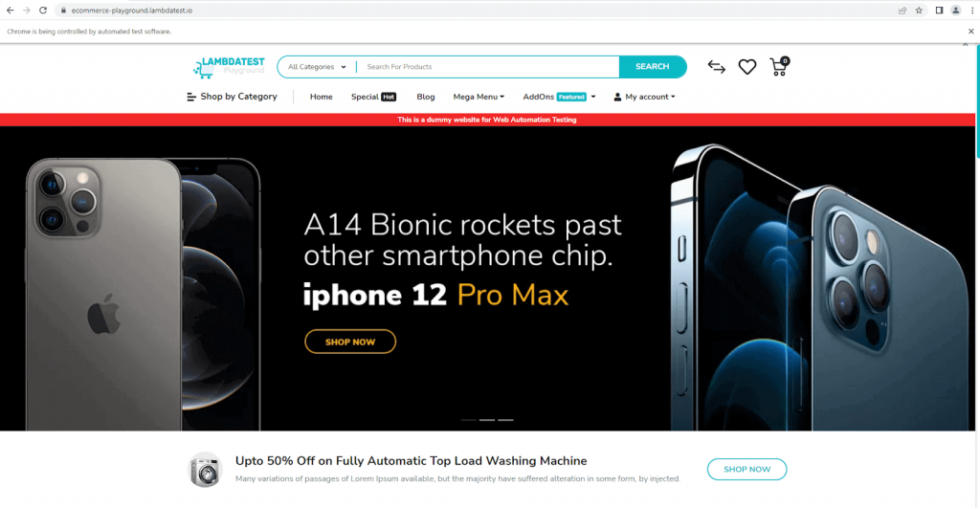The image size is (980, 508).
Task: Click the iPhone banner SHOP NOW button
Action: point(350,342)
